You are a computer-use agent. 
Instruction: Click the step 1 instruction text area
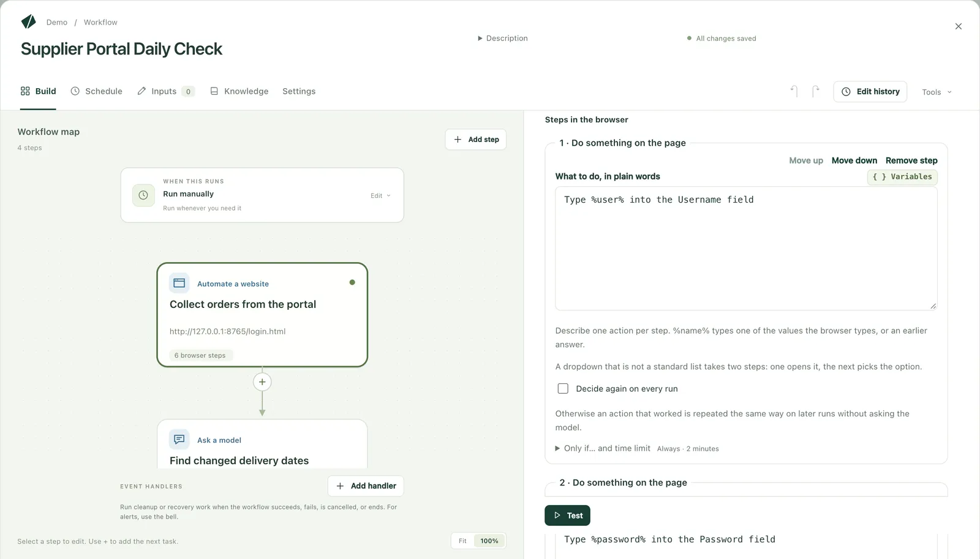746,249
